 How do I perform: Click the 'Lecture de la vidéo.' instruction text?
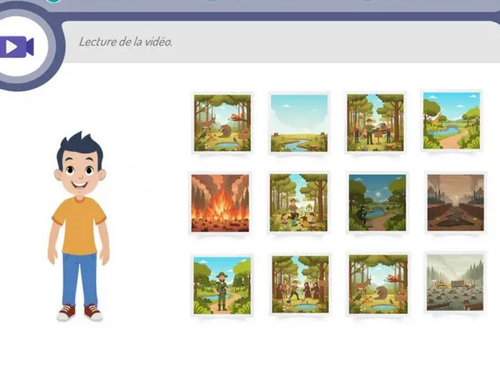pyautogui.click(x=126, y=42)
